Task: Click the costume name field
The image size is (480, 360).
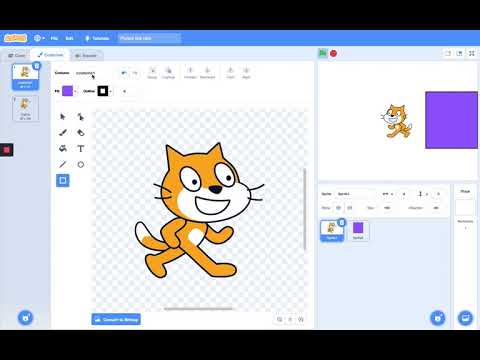Action: tap(94, 73)
